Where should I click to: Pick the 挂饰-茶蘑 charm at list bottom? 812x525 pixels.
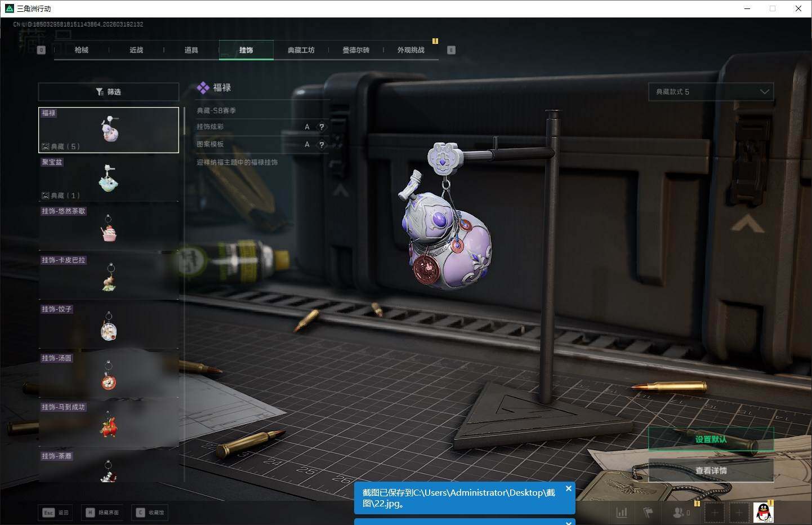click(109, 466)
